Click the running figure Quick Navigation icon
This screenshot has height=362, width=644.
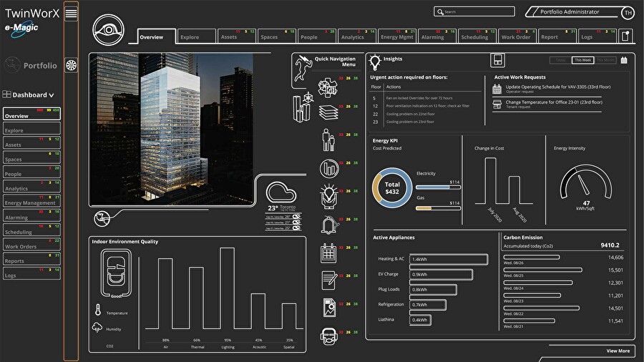click(303, 68)
